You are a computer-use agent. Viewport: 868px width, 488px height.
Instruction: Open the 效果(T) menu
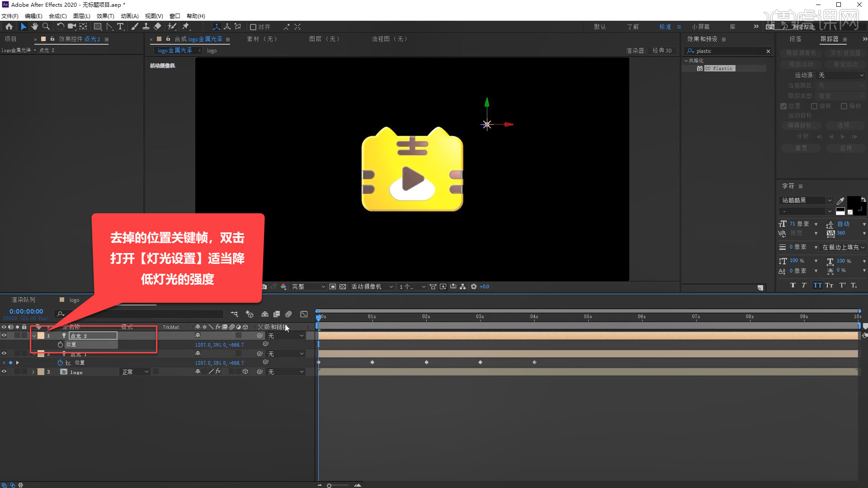[105, 16]
